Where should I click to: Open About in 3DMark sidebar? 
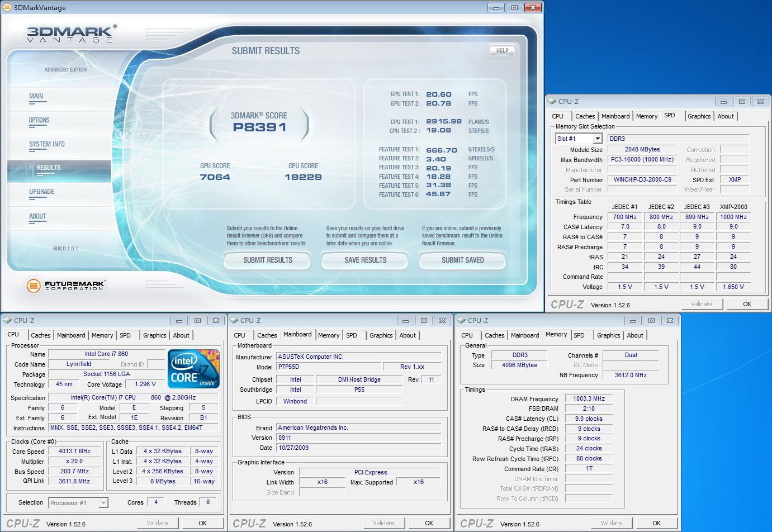37,216
